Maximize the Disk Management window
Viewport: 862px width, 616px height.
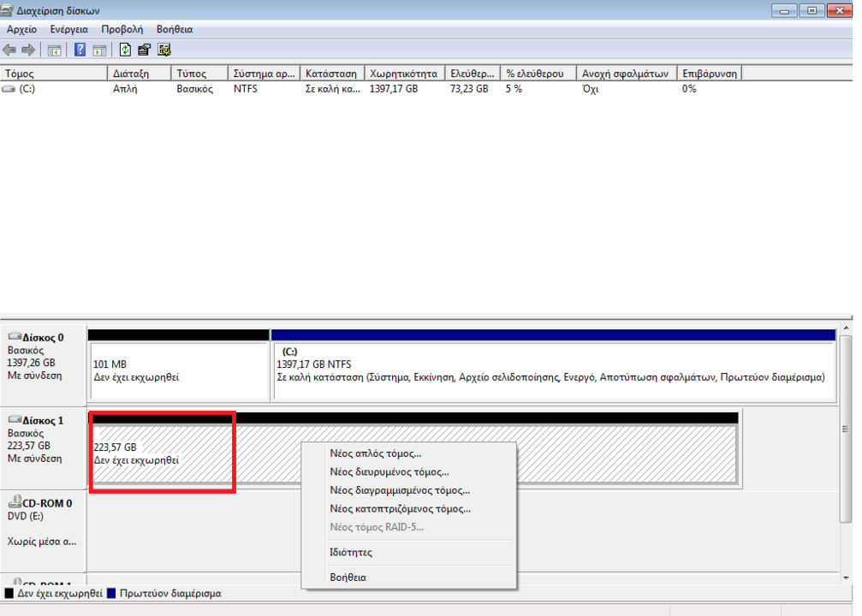[811, 10]
